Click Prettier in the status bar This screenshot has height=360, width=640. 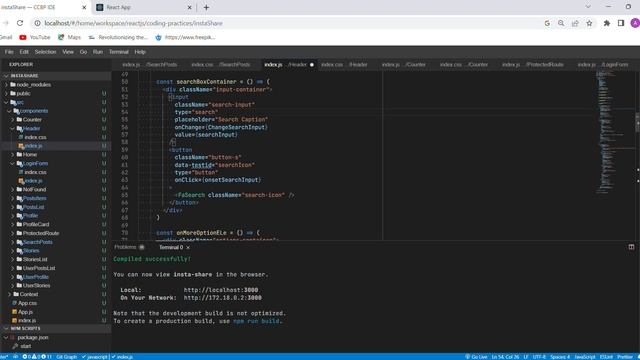pyautogui.click(x=624, y=357)
